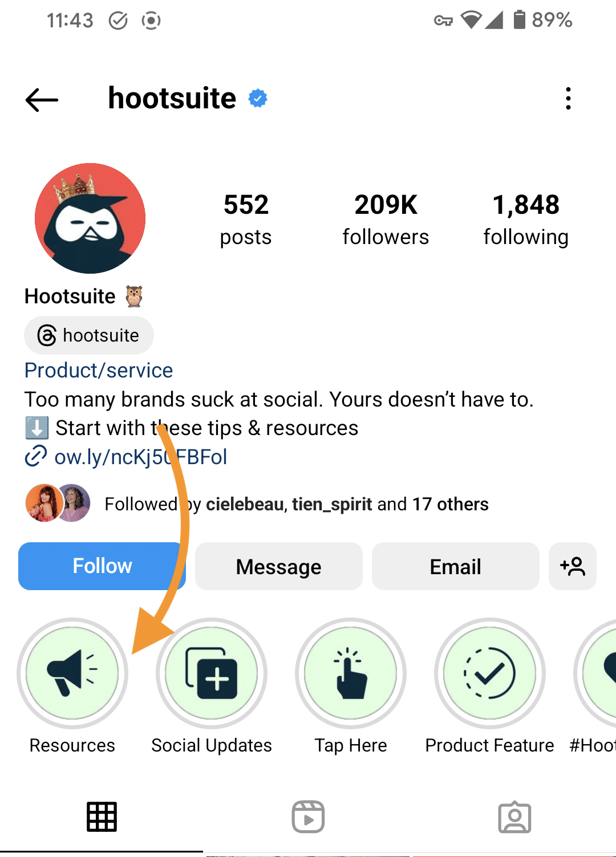The width and height of the screenshot is (616, 857).
Task: Open the Resources story highlight
Action: click(72, 673)
